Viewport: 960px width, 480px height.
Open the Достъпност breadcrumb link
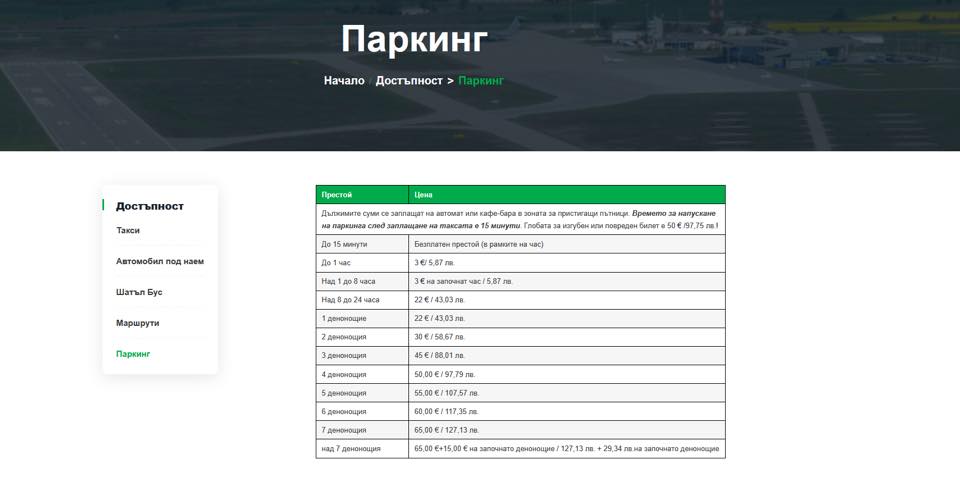pos(408,80)
